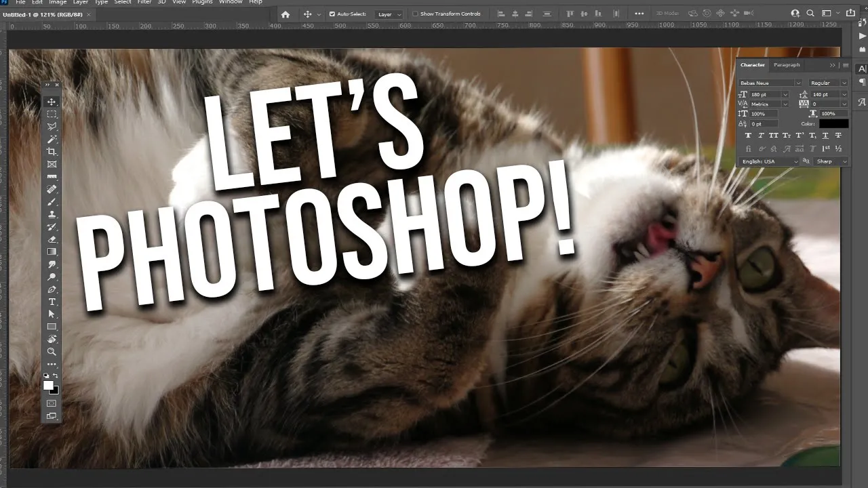Screen dimensions: 868x488
Task: Open the 140 pt leading dropdown
Action: (x=844, y=95)
